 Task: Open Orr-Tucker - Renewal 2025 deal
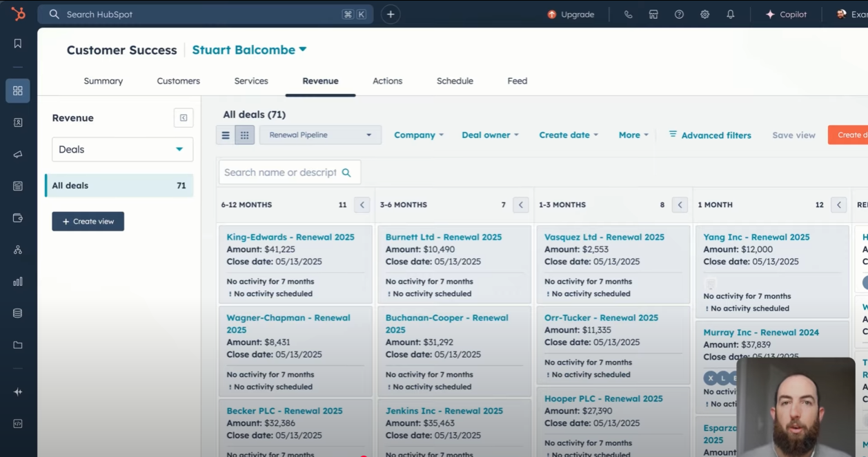tap(601, 318)
